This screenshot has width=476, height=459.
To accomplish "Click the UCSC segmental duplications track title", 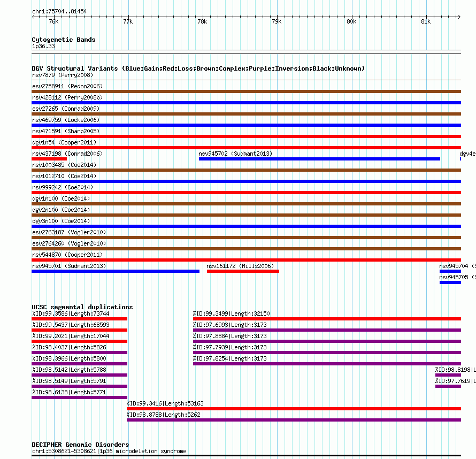I will coord(82,307).
